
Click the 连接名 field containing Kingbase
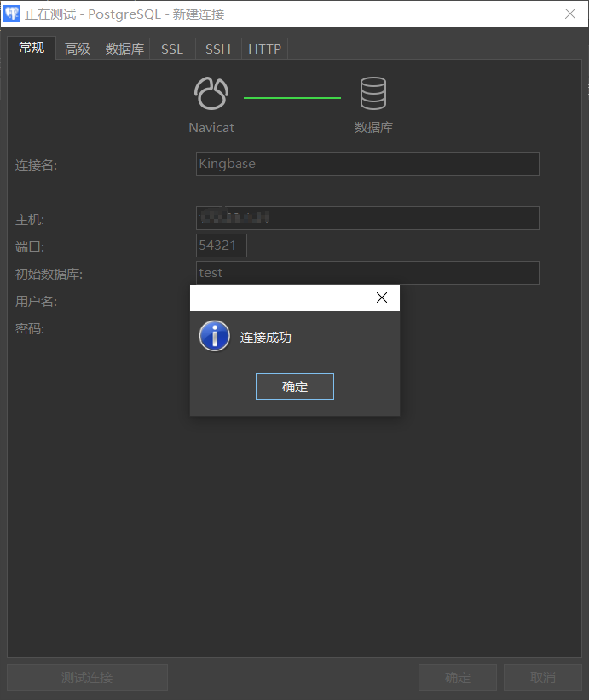pos(367,164)
